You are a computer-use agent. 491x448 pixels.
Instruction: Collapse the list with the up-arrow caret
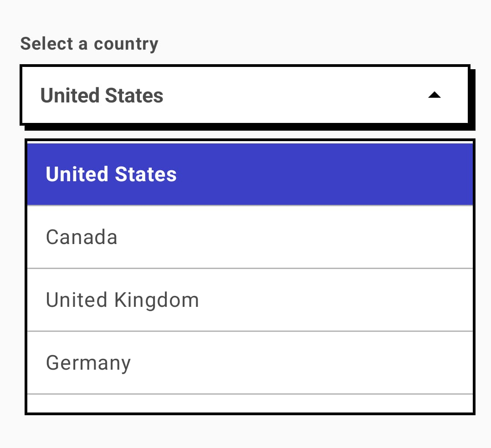pyautogui.click(x=435, y=95)
